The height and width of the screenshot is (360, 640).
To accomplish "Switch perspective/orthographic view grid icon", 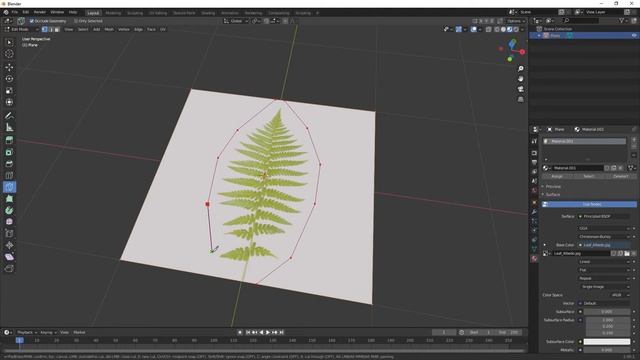I will [x=520, y=99].
